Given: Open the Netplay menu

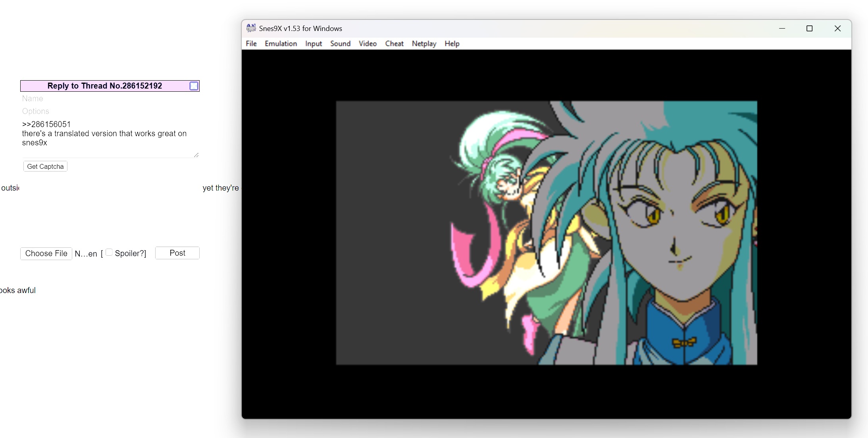Looking at the screenshot, I should click(424, 44).
